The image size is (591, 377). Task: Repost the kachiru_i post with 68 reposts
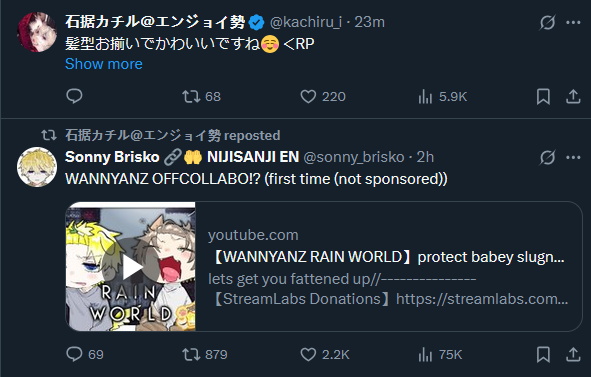pos(201,97)
